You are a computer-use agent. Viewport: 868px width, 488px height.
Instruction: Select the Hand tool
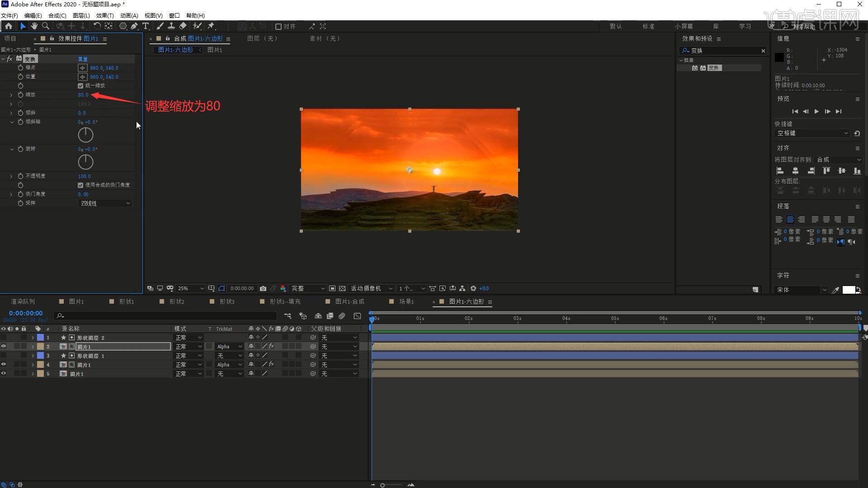[x=34, y=26]
